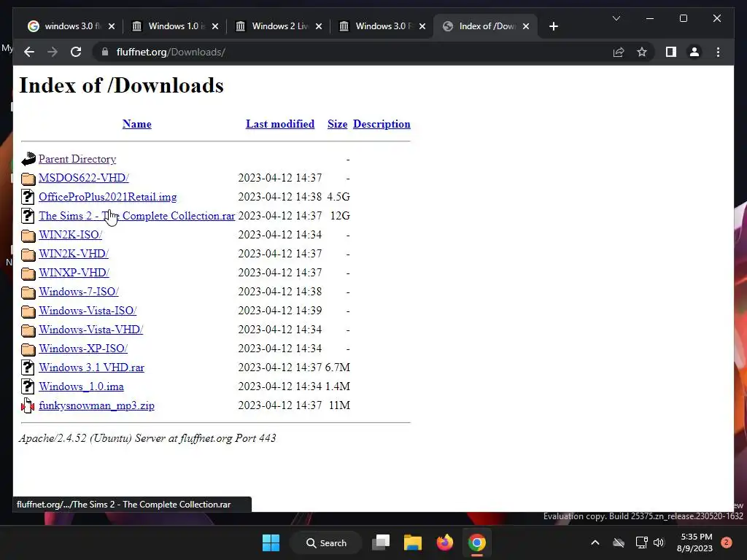Image resolution: width=747 pixels, height=560 pixels.
Task: Close the Windows 2 Live tab
Action: point(319,26)
